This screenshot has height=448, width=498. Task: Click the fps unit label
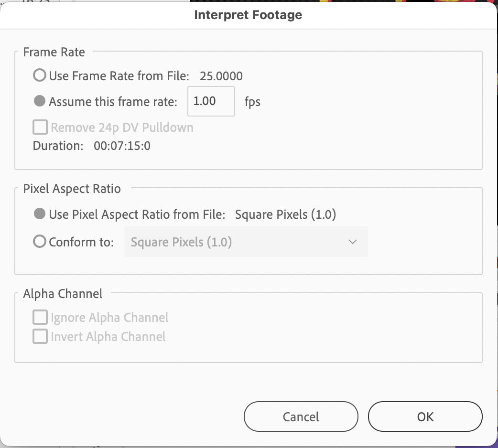click(252, 102)
